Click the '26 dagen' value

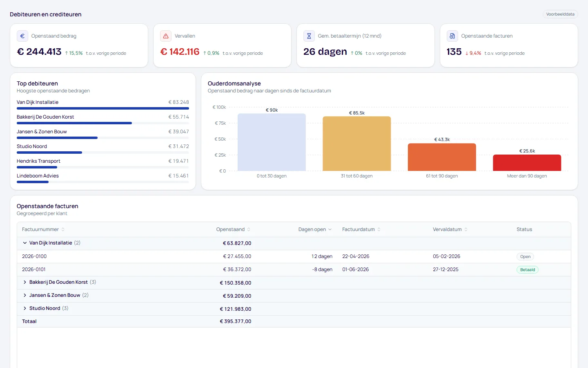coord(325,52)
